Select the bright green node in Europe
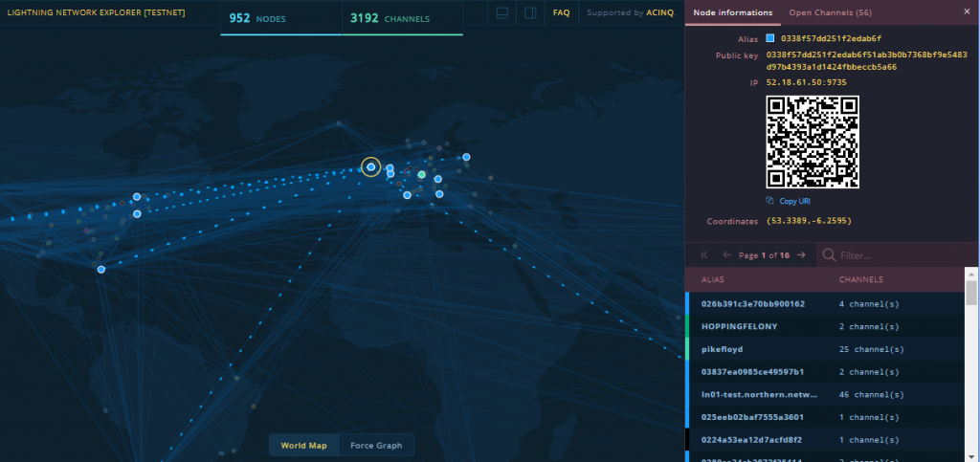The width and height of the screenshot is (980, 462). coord(422,174)
